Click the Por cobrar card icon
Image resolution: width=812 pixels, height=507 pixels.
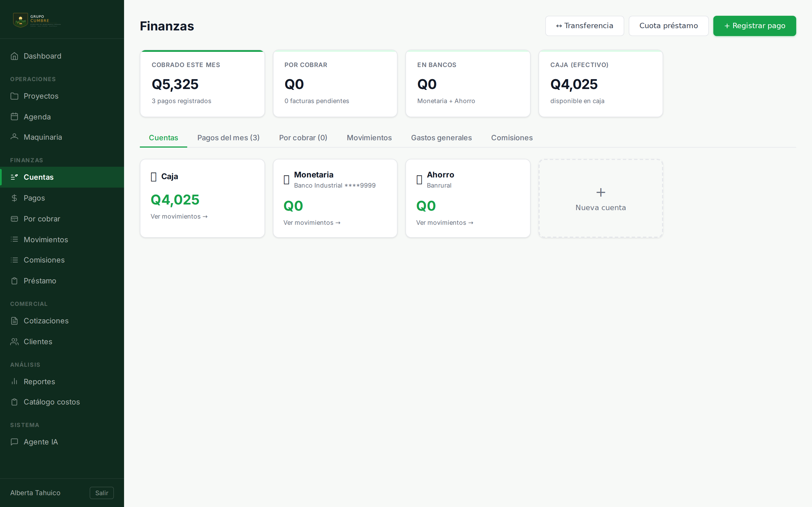pyautogui.click(x=14, y=219)
